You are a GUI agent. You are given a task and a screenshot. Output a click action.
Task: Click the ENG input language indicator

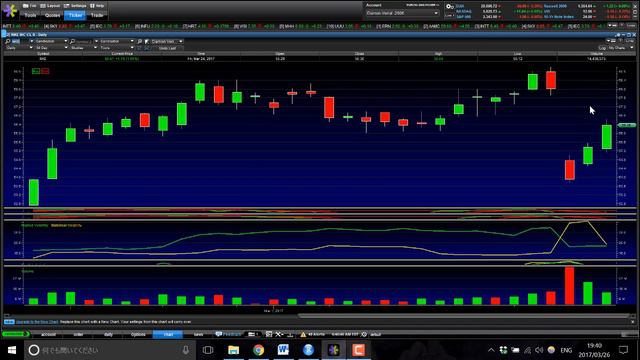click(566, 350)
